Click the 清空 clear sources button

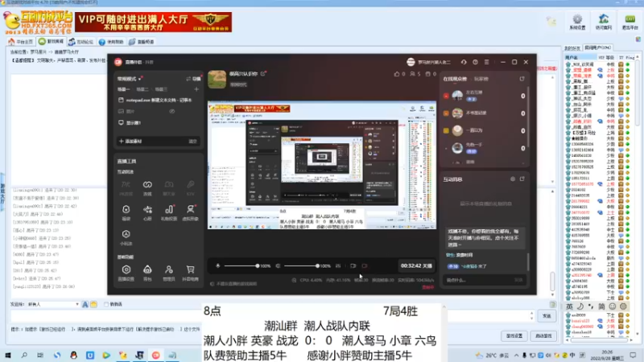pyautogui.click(x=192, y=142)
